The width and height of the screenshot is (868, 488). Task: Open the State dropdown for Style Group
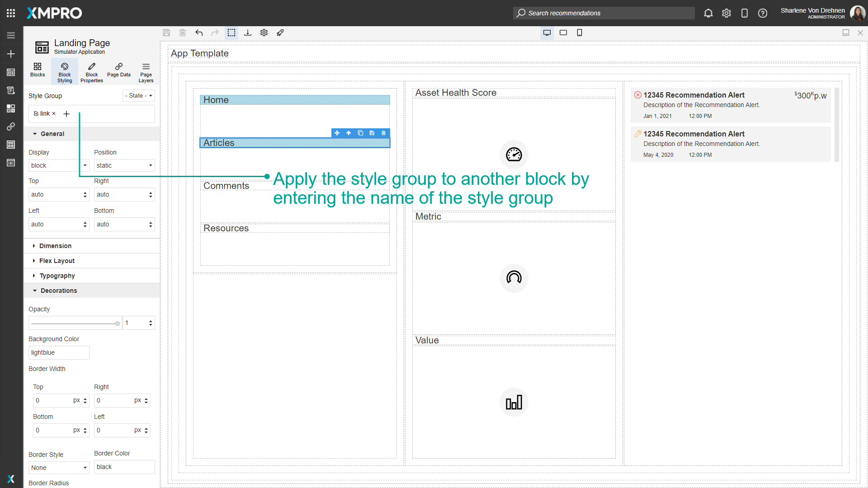(x=138, y=95)
